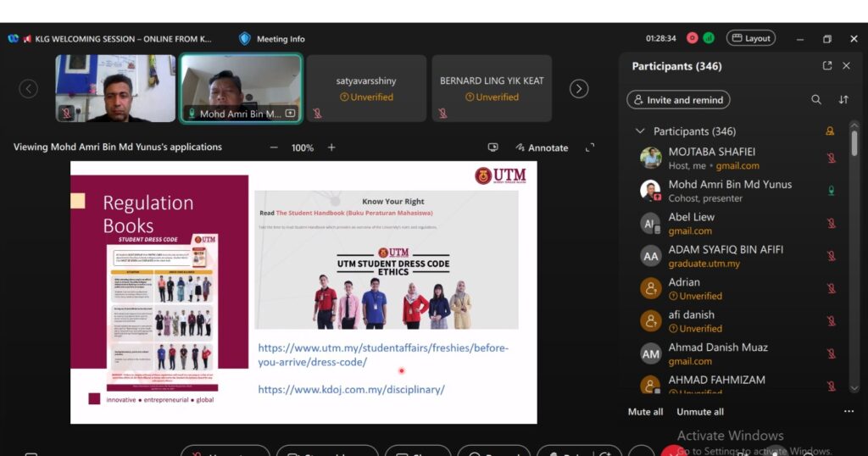Screen dimensions: 868x456
Task: Click the red recording indicator icon
Action: [693, 38]
